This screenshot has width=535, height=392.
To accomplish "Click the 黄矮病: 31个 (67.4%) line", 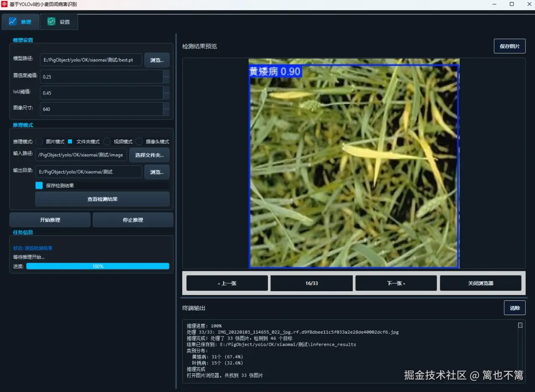I will coord(218,357).
